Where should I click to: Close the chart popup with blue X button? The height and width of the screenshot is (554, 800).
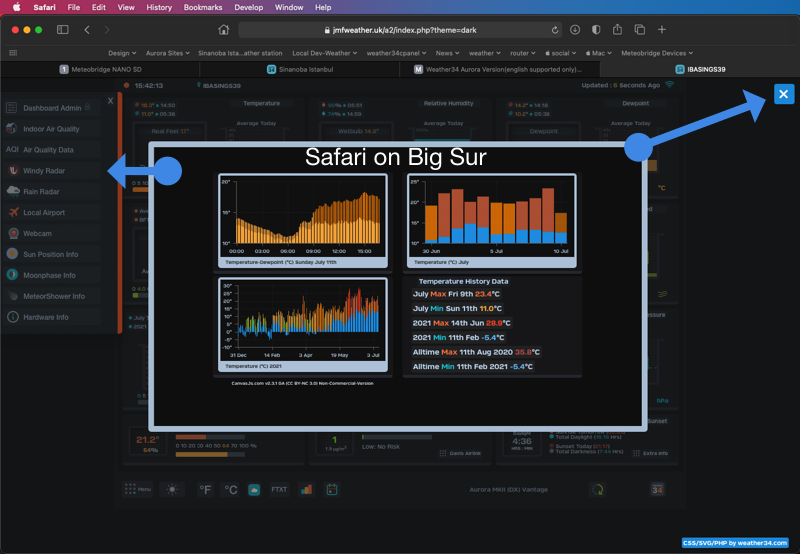click(x=784, y=94)
